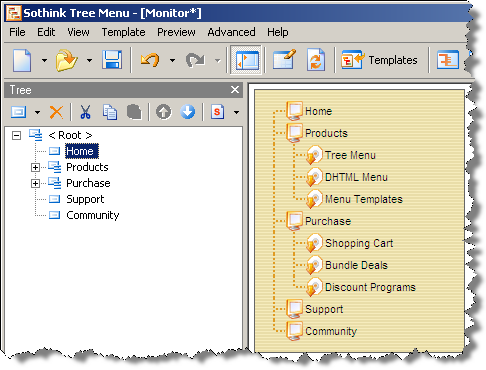Click the refresh preview page icon
The height and width of the screenshot is (370, 486).
click(x=316, y=60)
